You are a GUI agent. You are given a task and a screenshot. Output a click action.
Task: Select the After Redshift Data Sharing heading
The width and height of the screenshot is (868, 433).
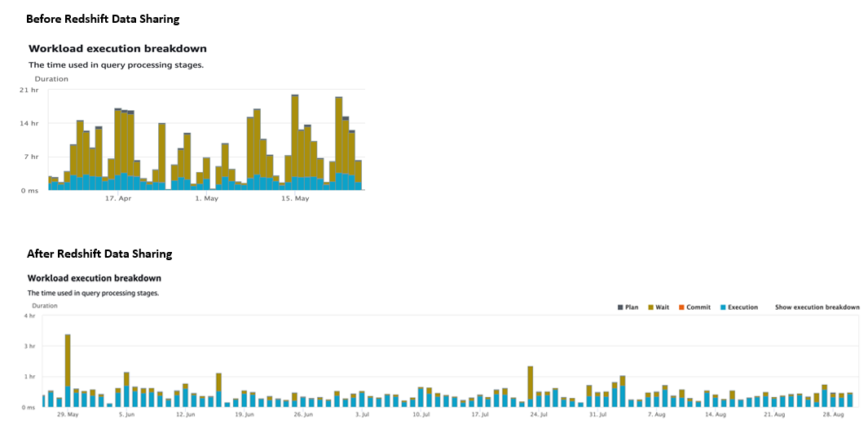tap(99, 254)
